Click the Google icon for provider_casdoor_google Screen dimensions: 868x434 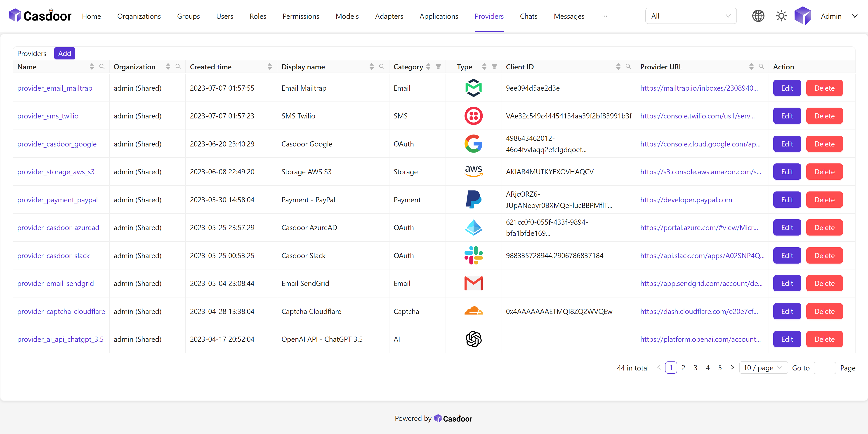[473, 144]
